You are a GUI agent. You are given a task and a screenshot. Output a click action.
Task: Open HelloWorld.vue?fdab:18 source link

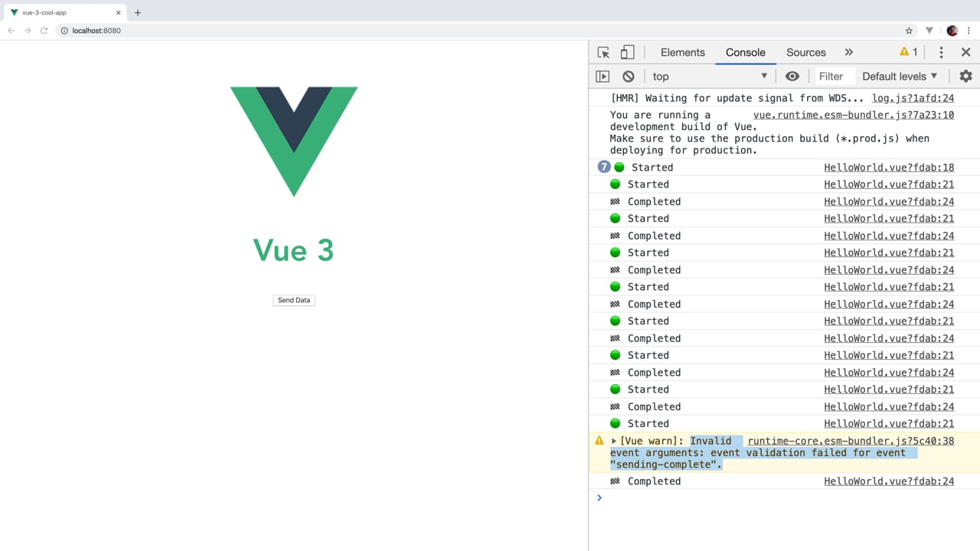tap(889, 168)
